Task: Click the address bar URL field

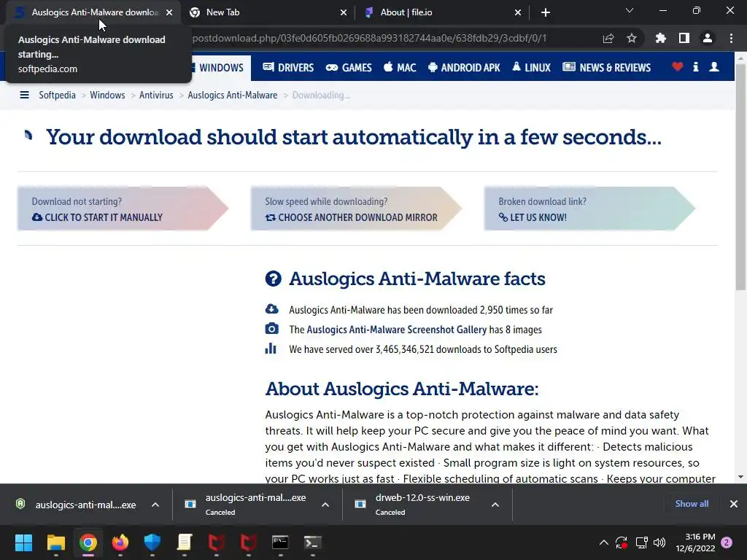Action: (369, 39)
